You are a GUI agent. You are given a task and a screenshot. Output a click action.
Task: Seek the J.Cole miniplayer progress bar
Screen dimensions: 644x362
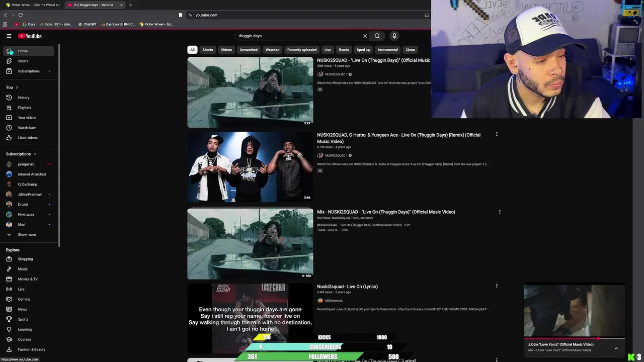(x=574, y=339)
